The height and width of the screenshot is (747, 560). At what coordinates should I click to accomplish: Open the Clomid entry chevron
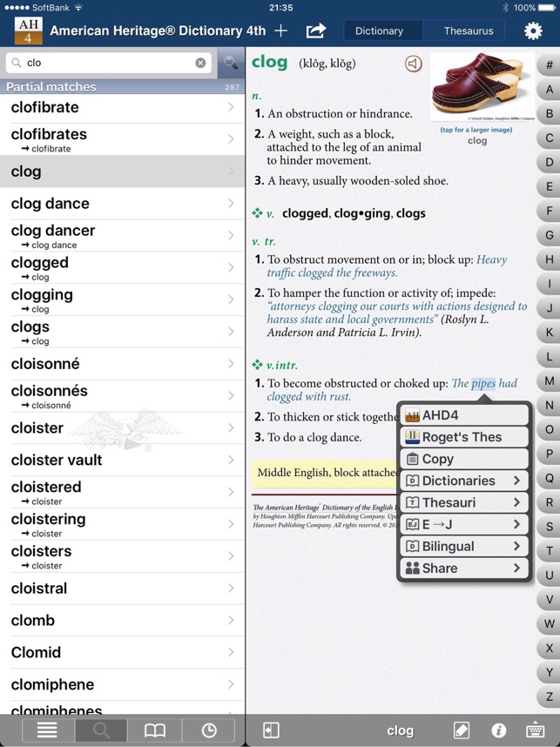231,652
